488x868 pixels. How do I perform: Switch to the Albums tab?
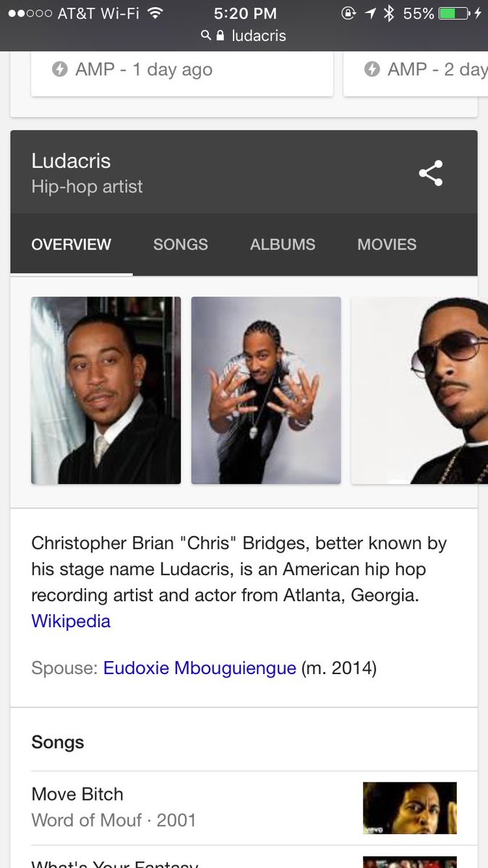(x=283, y=244)
